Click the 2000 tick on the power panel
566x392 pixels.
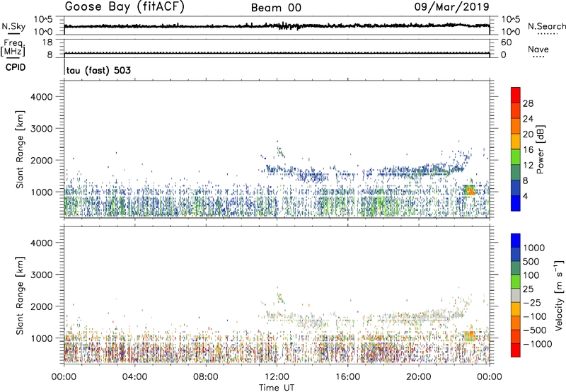[x=41, y=160]
